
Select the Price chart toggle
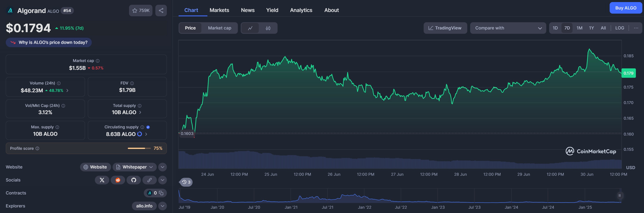click(190, 28)
